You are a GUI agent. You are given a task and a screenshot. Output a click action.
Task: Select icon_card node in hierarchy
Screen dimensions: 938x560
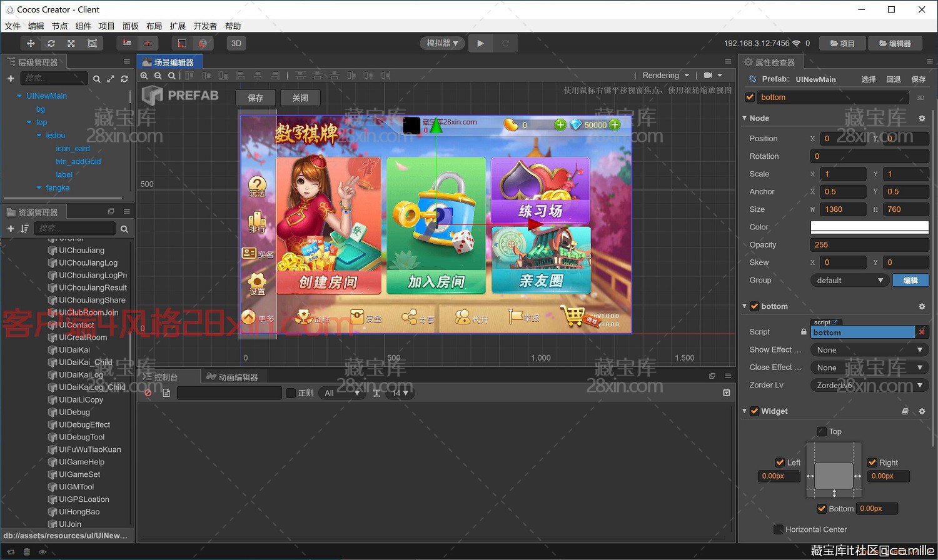[73, 148]
